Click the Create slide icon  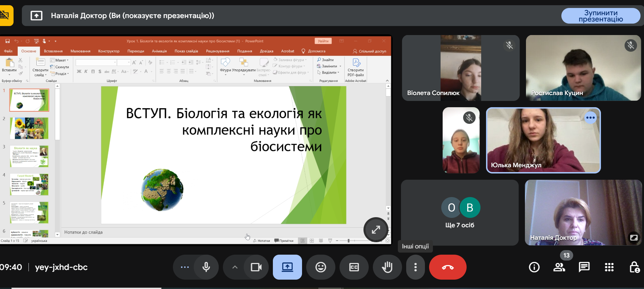(40, 62)
